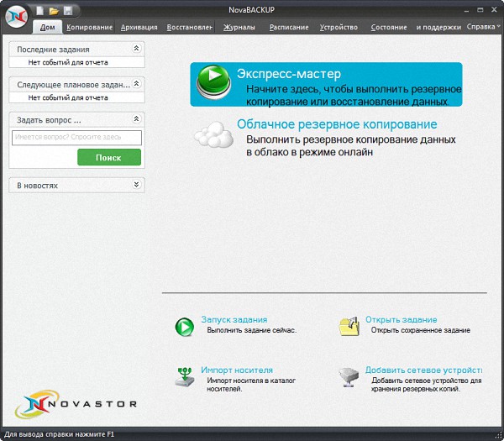
Task: Click the Последние задания panel header text
Action: pyautogui.click(x=53, y=50)
